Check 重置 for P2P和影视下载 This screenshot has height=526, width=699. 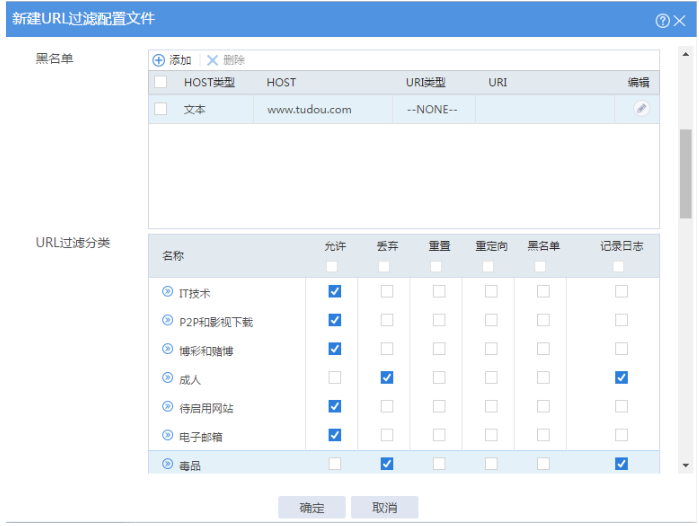pos(439,320)
